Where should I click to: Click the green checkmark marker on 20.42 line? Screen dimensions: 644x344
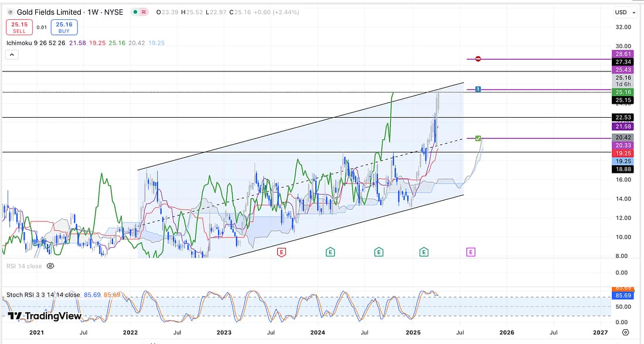click(x=478, y=138)
